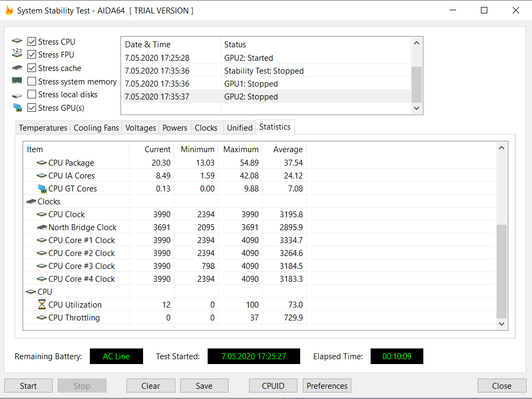Click the Minimum column header
532x399 pixels.
pyautogui.click(x=196, y=149)
